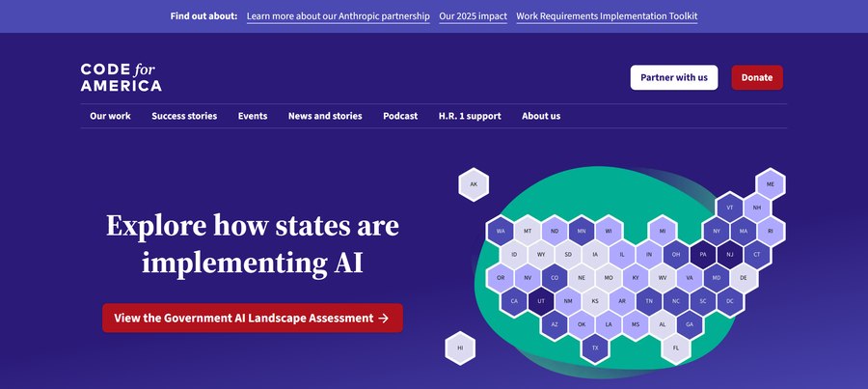Navigate to Podcast

(x=400, y=116)
